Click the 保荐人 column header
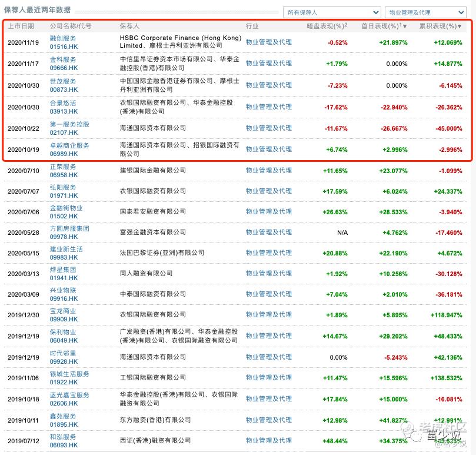 coord(129,26)
